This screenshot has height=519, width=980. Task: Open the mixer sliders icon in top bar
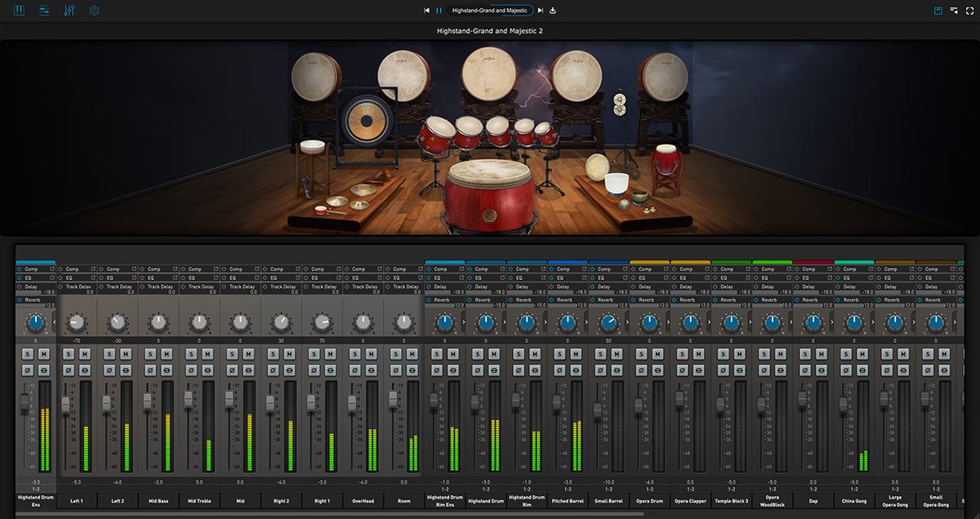[44, 11]
